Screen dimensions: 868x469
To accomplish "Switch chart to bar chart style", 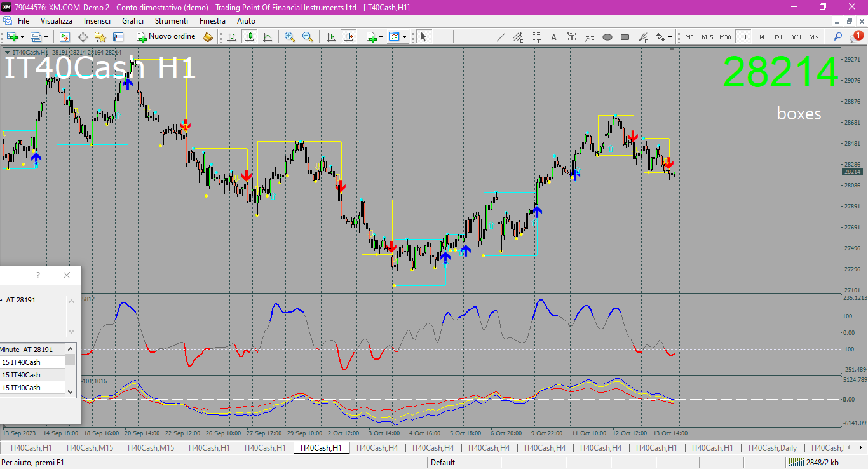I will pos(232,37).
